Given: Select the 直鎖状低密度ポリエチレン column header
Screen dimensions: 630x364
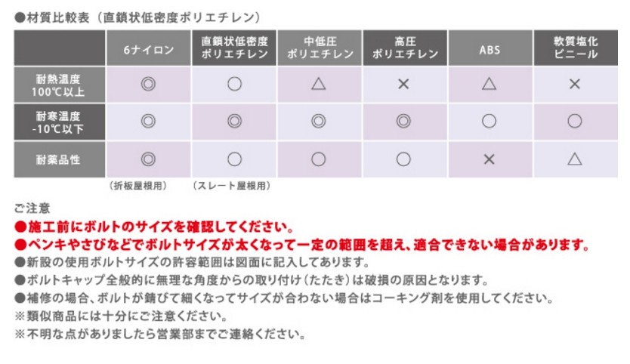Looking at the screenshot, I should point(233,48).
